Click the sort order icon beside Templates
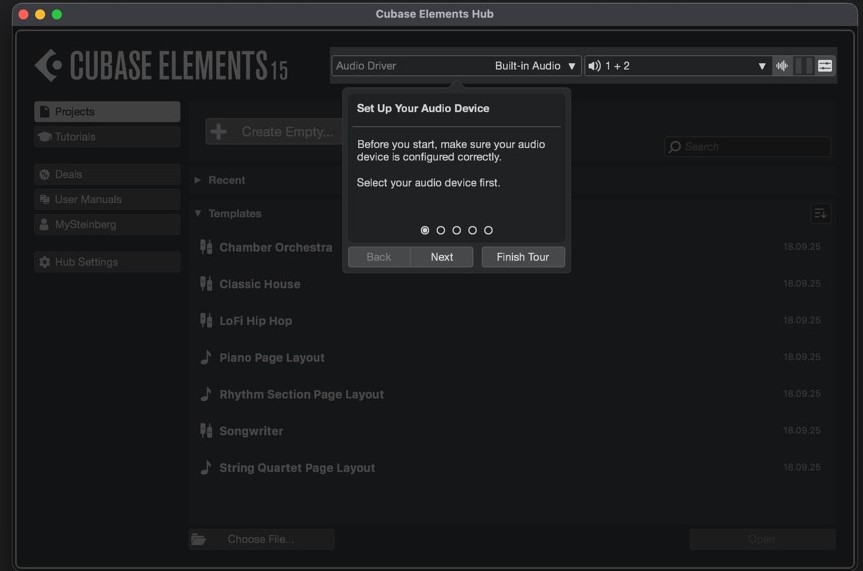863x571 pixels. click(x=820, y=213)
